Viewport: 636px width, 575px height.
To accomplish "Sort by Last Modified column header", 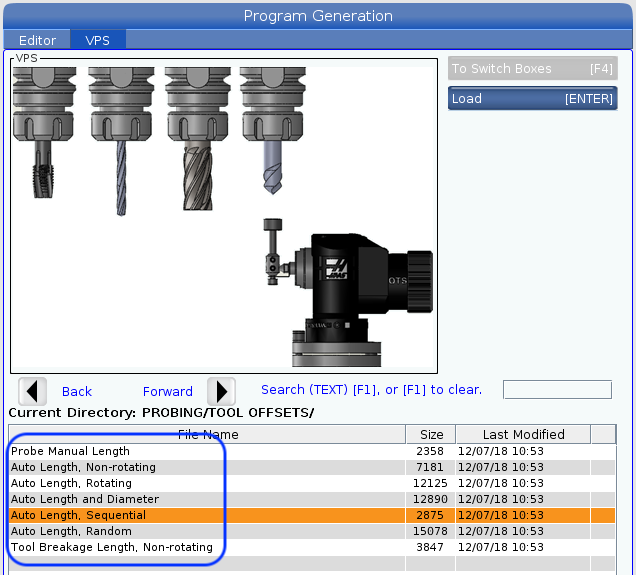I will (523, 434).
